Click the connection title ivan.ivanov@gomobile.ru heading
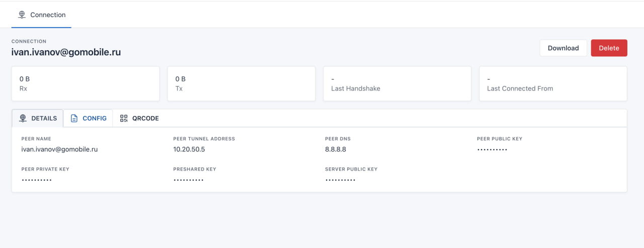The image size is (644, 248). (66, 52)
